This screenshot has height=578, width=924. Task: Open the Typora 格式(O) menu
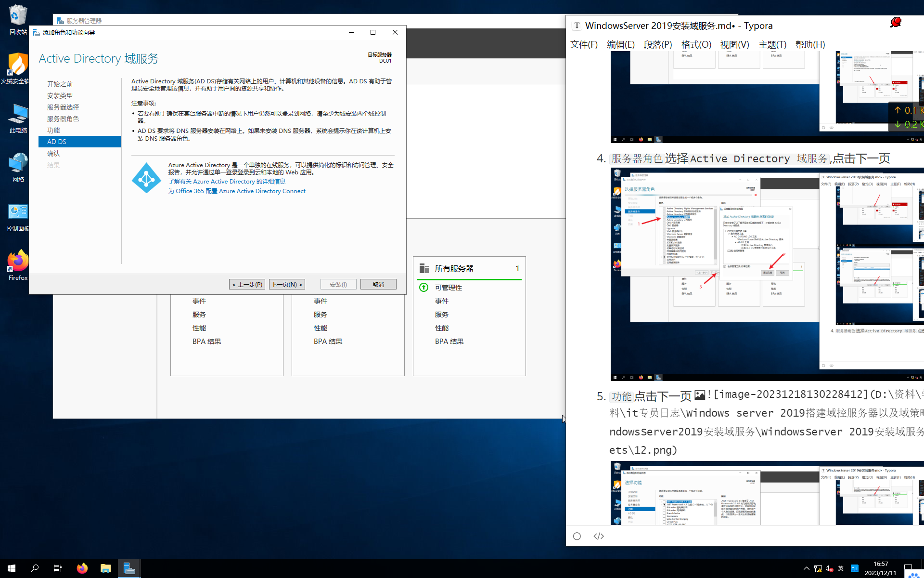pyautogui.click(x=696, y=45)
